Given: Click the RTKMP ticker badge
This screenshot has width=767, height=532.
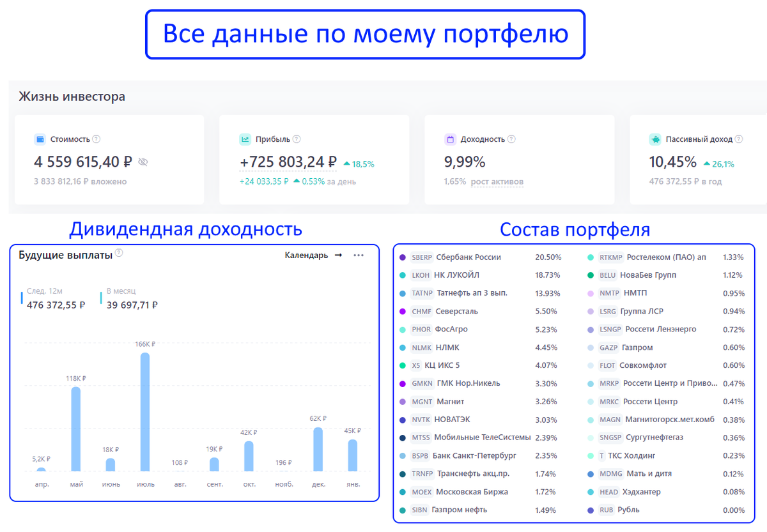Looking at the screenshot, I should (x=610, y=257).
